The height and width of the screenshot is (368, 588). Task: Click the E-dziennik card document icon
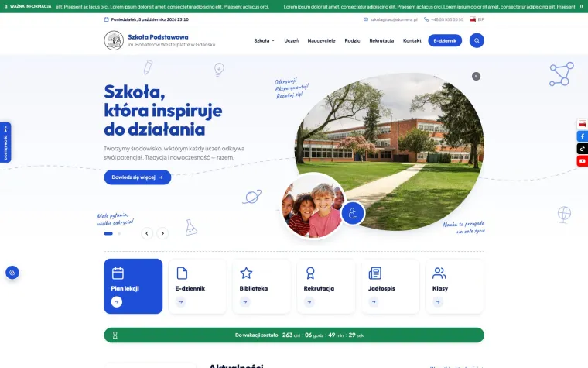[x=182, y=273]
